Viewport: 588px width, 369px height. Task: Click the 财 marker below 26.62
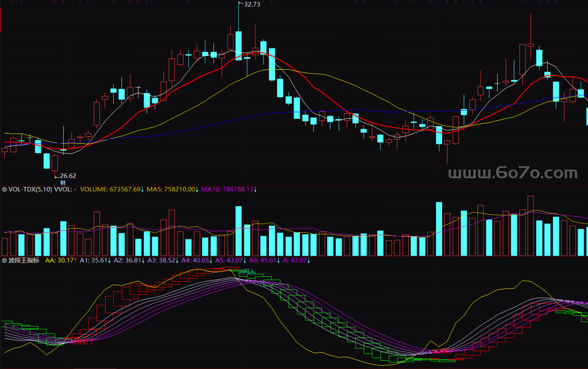(63, 183)
